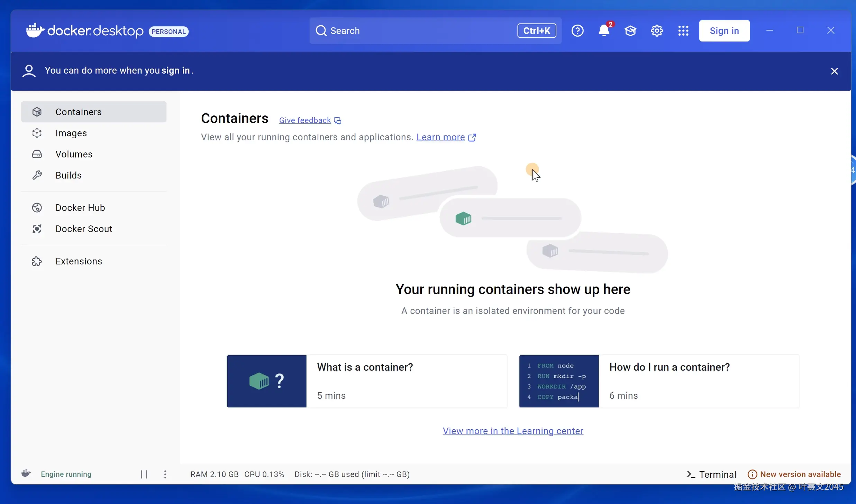Pause the Docker engine
The height and width of the screenshot is (504, 856).
tap(144, 474)
